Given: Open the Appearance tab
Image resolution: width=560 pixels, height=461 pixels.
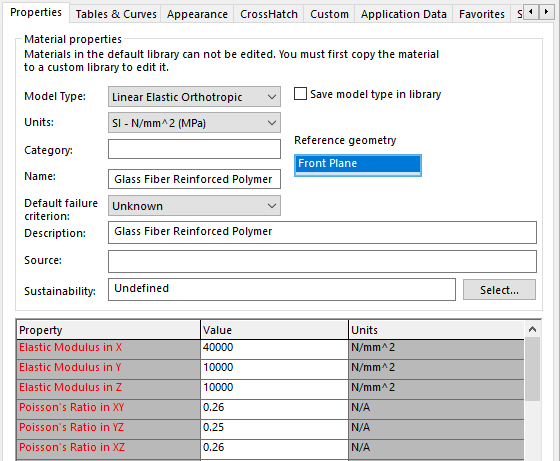Looking at the screenshot, I should 197,14.
